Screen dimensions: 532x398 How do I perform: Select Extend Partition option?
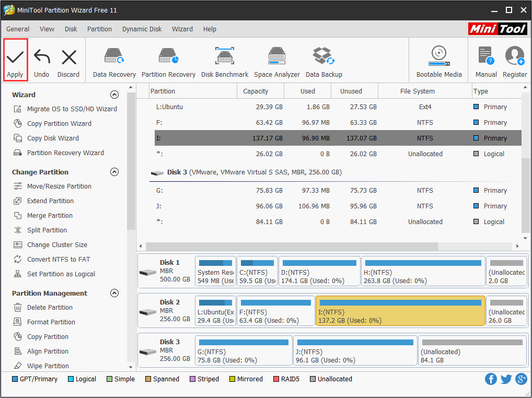[44, 201]
